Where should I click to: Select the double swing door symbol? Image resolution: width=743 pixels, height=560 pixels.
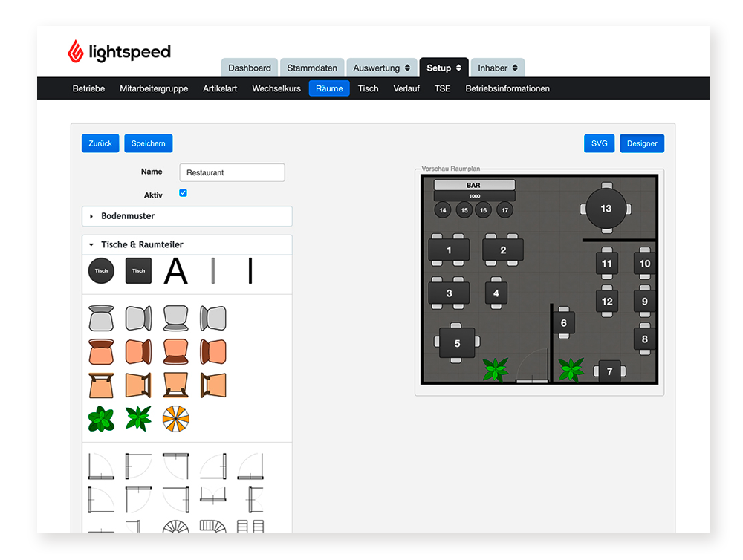212,495
